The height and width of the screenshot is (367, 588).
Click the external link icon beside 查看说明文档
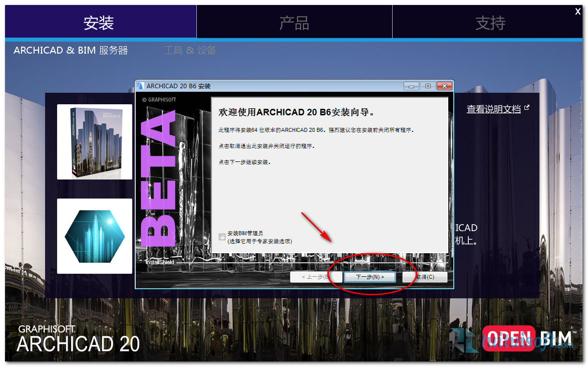point(526,108)
